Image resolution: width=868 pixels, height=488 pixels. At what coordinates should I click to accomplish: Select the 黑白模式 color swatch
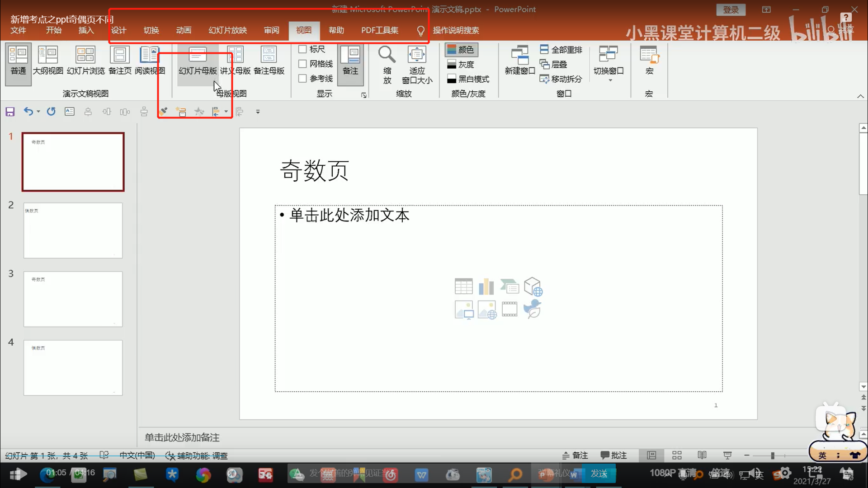point(451,79)
